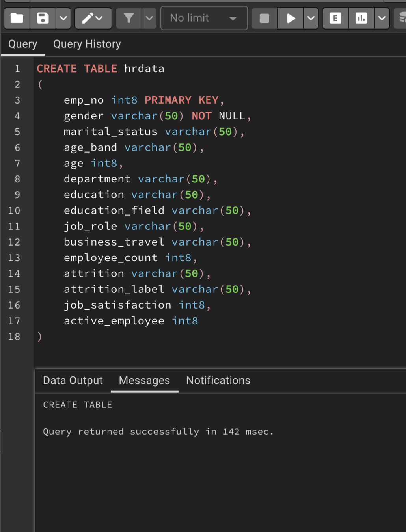Image resolution: width=406 pixels, height=532 pixels.
Task: Run the query with the play button
Action: (291, 18)
